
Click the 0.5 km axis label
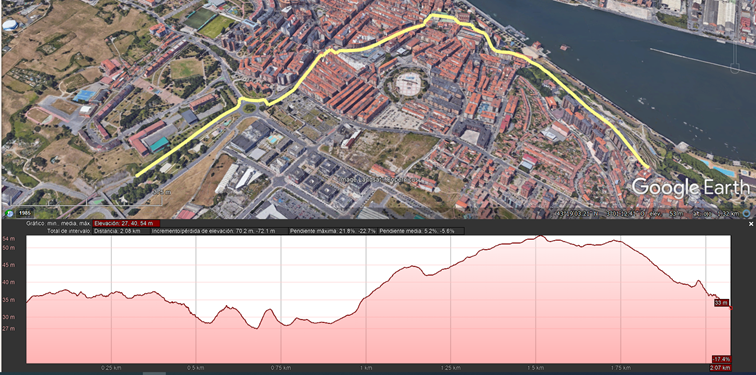point(195,368)
